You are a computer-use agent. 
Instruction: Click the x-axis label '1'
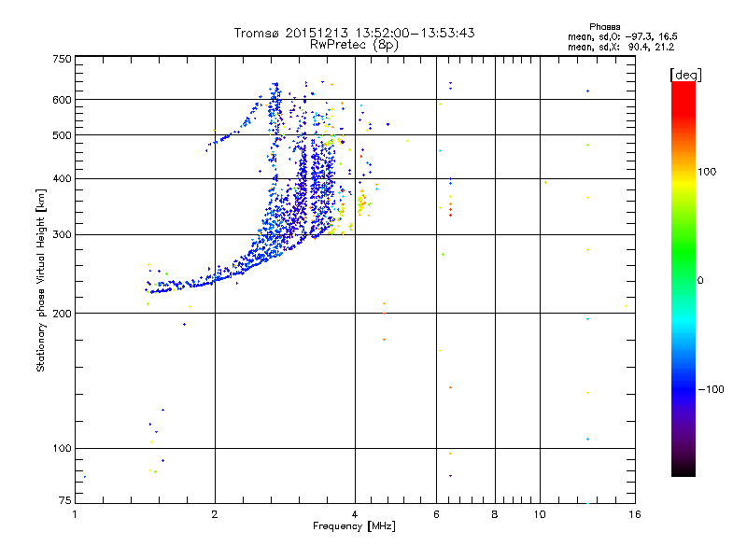tap(75, 514)
